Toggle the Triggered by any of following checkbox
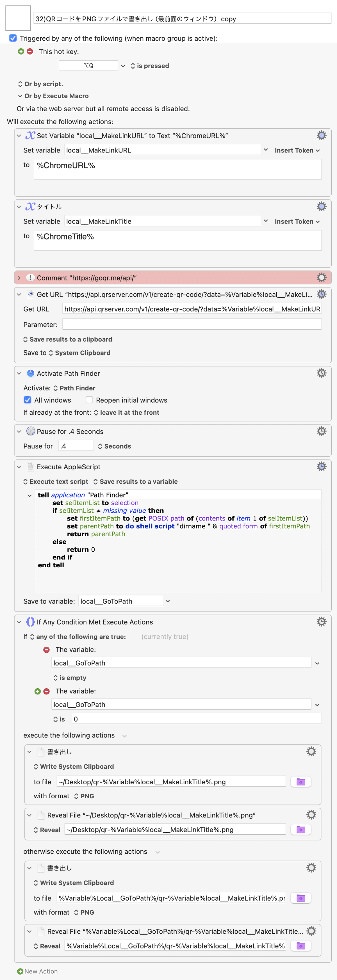 [13, 38]
